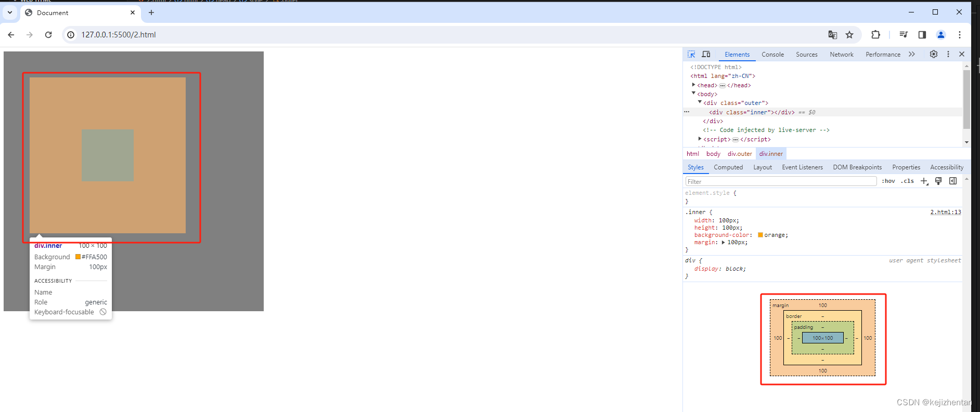980x412 pixels.
Task: Open the Layout subtab
Action: [763, 167]
